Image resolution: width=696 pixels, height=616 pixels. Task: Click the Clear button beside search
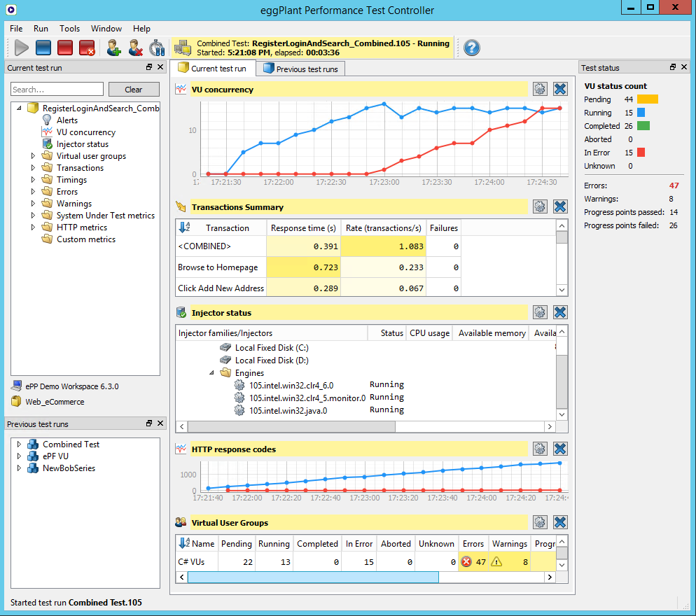(133, 90)
